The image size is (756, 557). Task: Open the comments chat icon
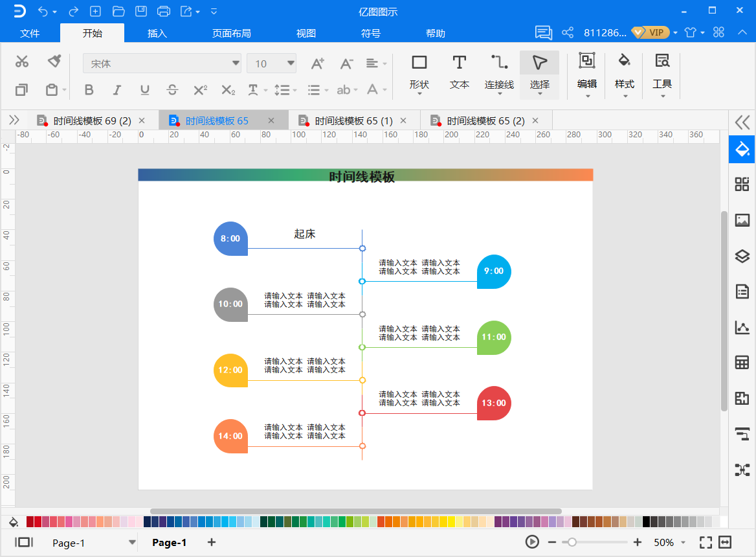click(x=544, y=33)
